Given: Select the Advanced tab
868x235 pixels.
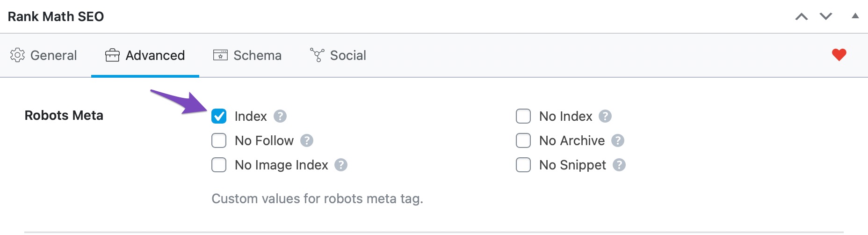Looking at the screenshot, I should coord(145,55).
